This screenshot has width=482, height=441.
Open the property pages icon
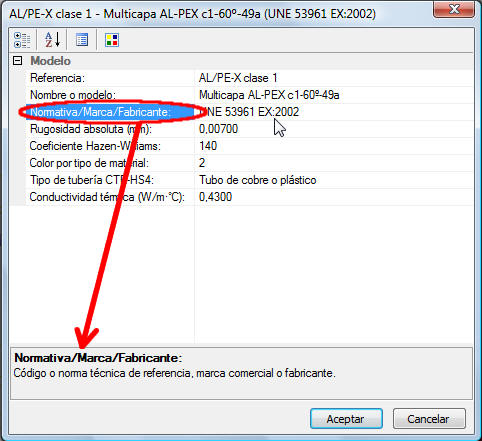(82, 40)
